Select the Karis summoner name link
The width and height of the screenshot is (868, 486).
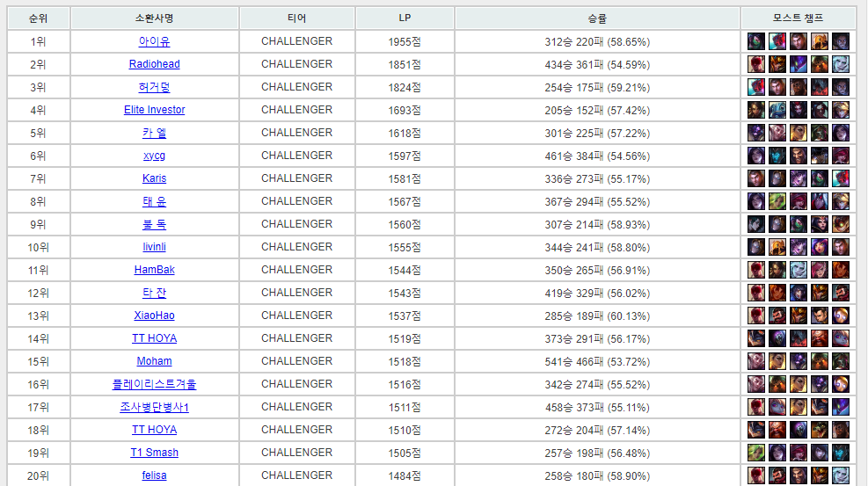pos(154,178)
